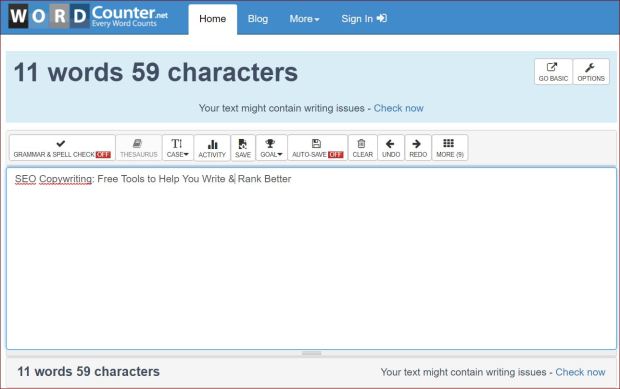The image size is (620, 389).
Task: Click the Go Basic icon
Action: coord(552,68)
